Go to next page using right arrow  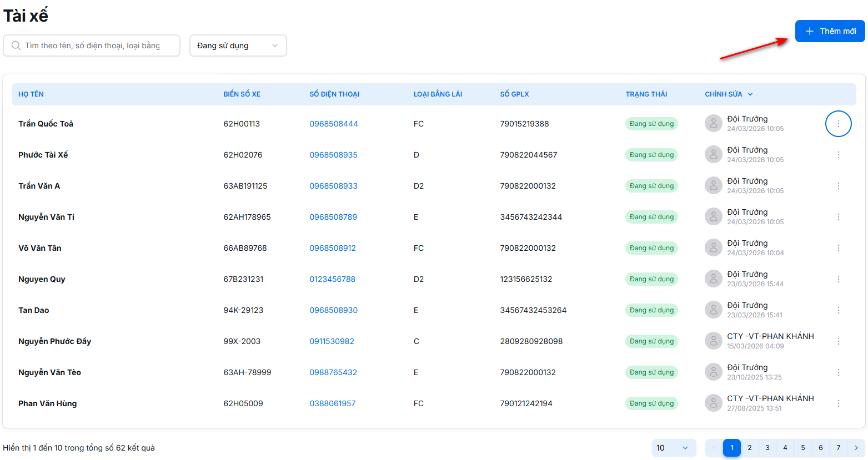tap(856, 448)
